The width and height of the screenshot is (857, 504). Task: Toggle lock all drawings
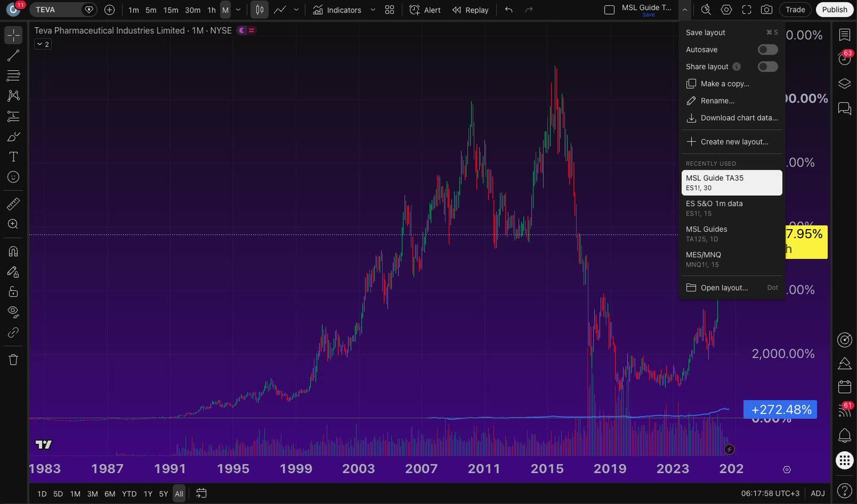(x=13, y=292)
